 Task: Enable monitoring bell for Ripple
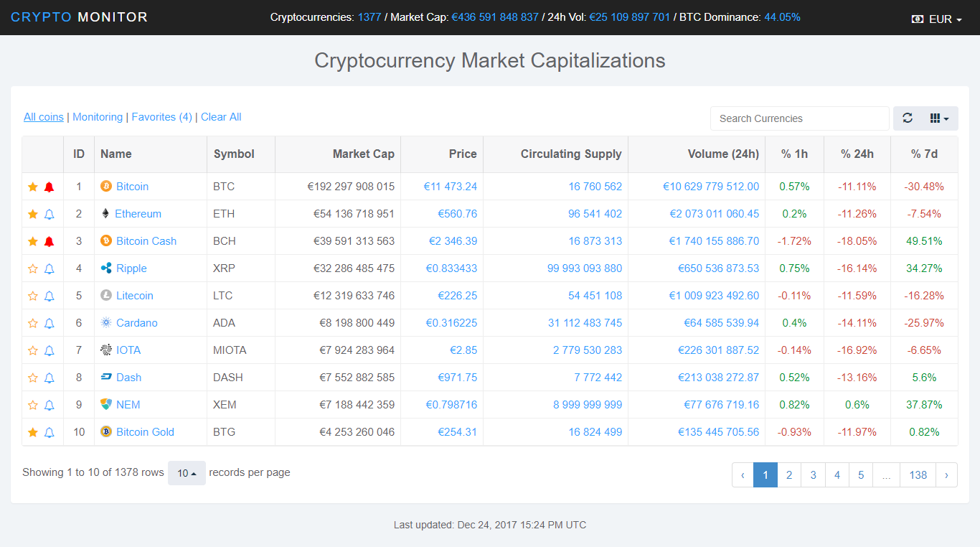point(49,268)
